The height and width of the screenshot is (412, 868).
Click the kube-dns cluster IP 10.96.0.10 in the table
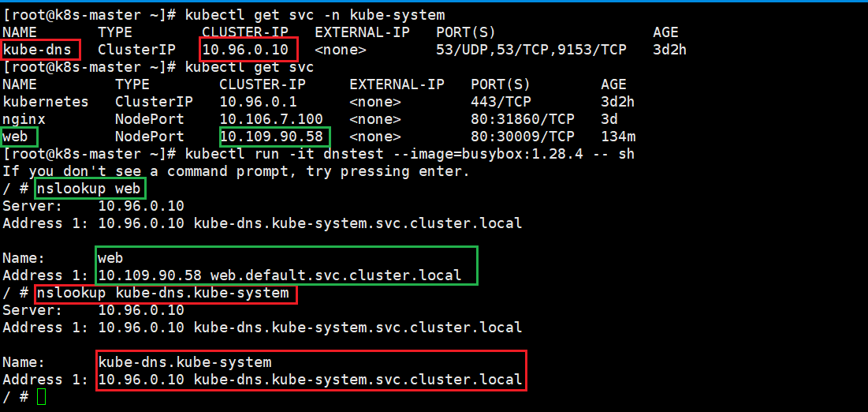(249, 50)
